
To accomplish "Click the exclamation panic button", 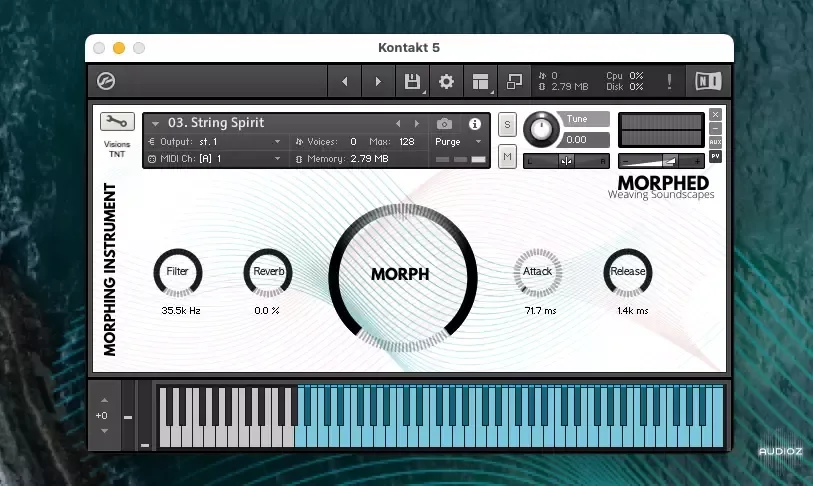I will tap(669, 81).
